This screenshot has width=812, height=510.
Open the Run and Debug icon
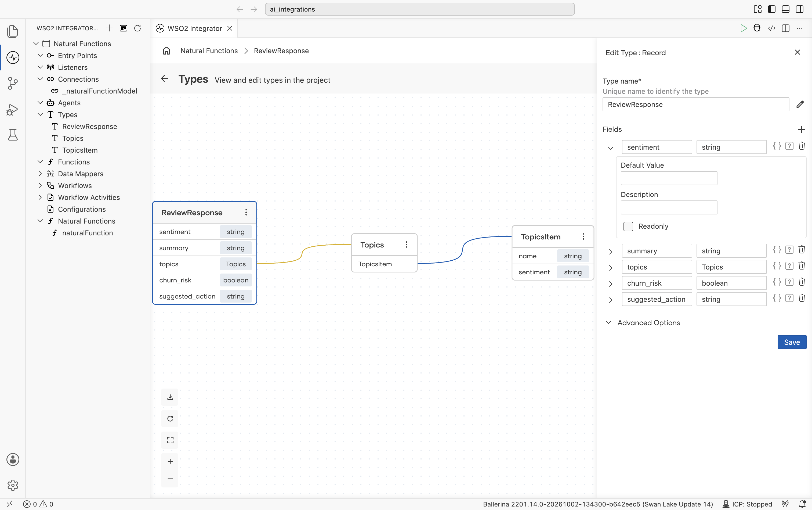point(13,109)
